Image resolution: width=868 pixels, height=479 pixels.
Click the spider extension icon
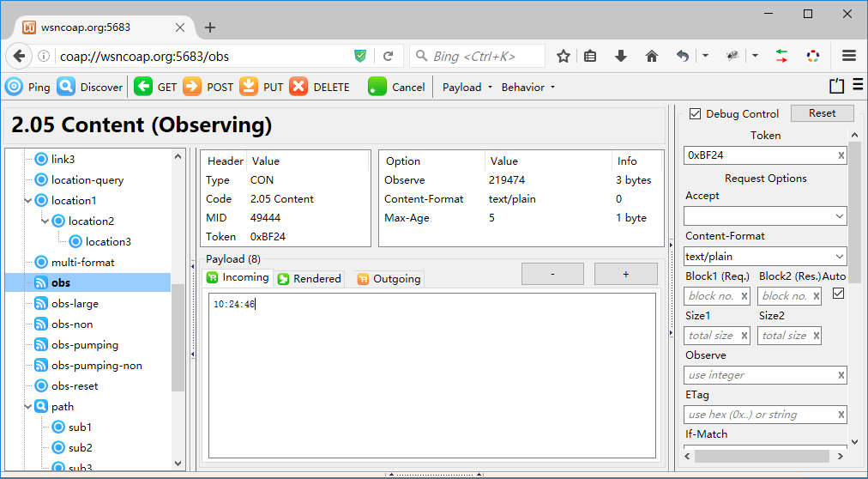point(733,56)
